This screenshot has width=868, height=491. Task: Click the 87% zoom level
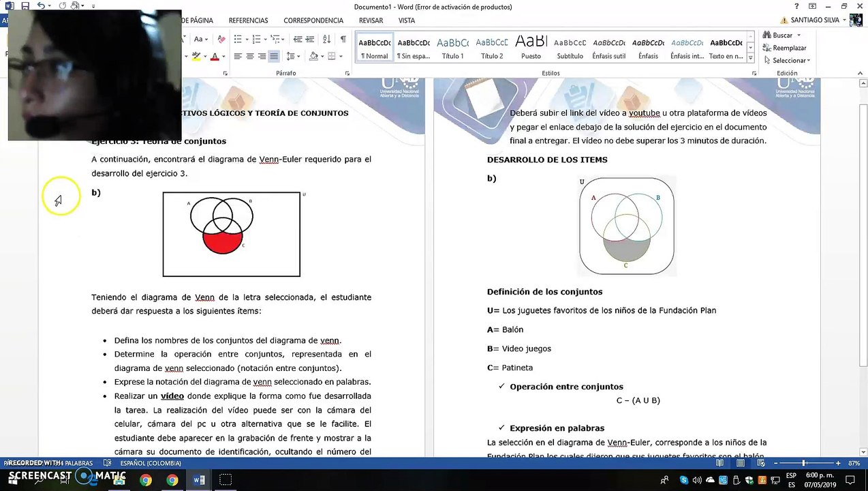[853, 463]
